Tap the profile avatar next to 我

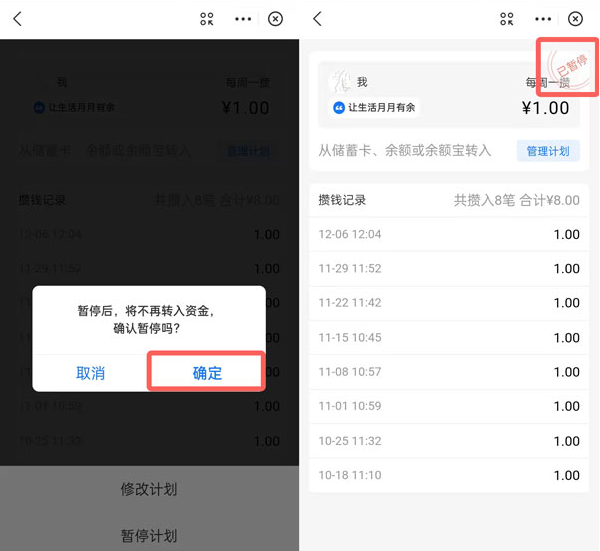coord(340,82)
